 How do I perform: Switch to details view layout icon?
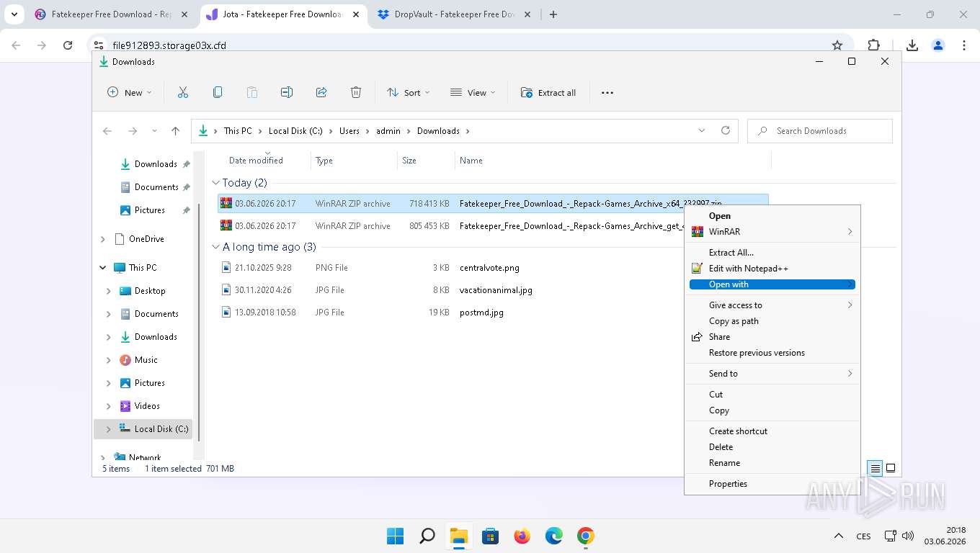coord(876,468)
